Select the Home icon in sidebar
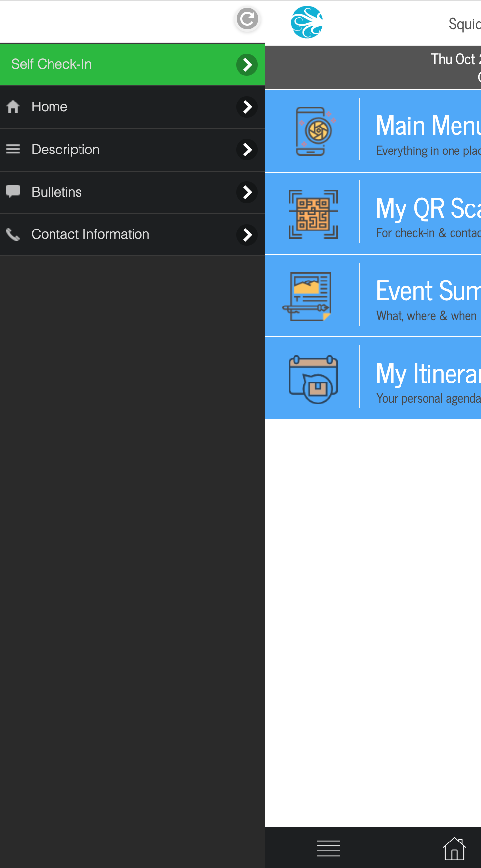Viewport: 481px width, 868px height. pyautogui.click(x=13, y=107)
